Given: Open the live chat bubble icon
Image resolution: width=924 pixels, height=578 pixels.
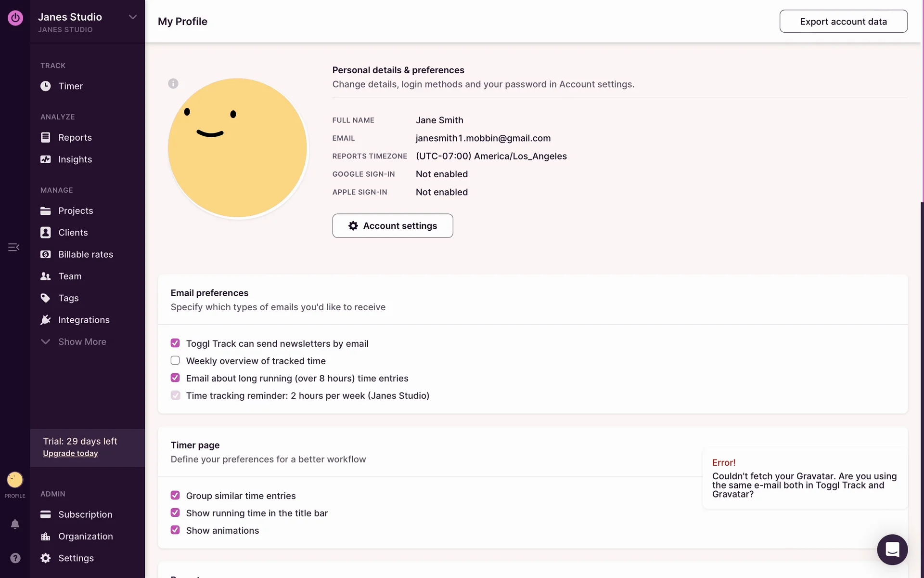Looking at the screenshot, I should point(892,549).
